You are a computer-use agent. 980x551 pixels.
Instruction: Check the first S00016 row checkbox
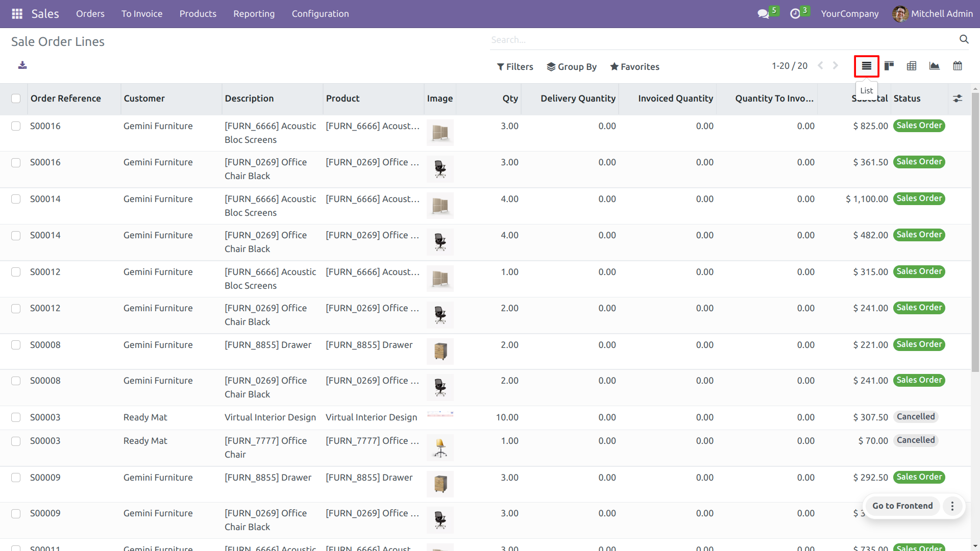pyautogui.click(x=16, y=126)
